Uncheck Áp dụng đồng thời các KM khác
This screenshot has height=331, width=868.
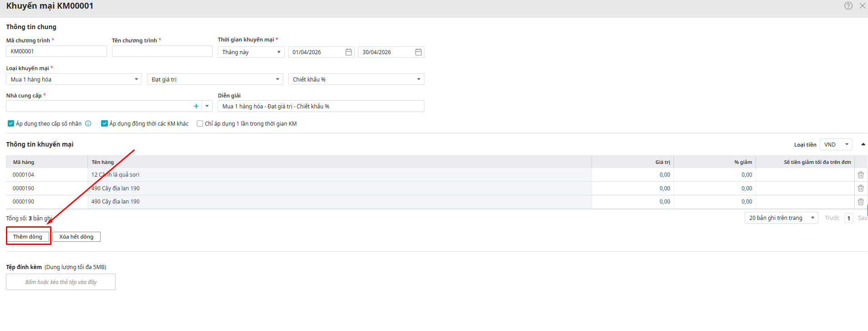click(x=104, y=123)
